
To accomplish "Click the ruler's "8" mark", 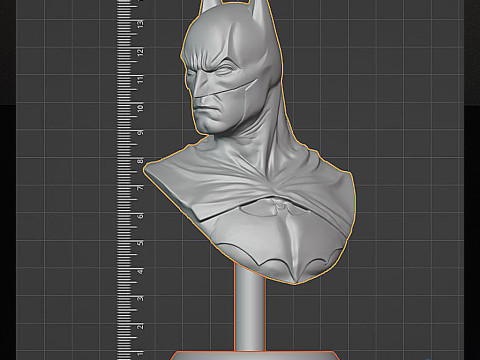I will click(x=140, y=161).
